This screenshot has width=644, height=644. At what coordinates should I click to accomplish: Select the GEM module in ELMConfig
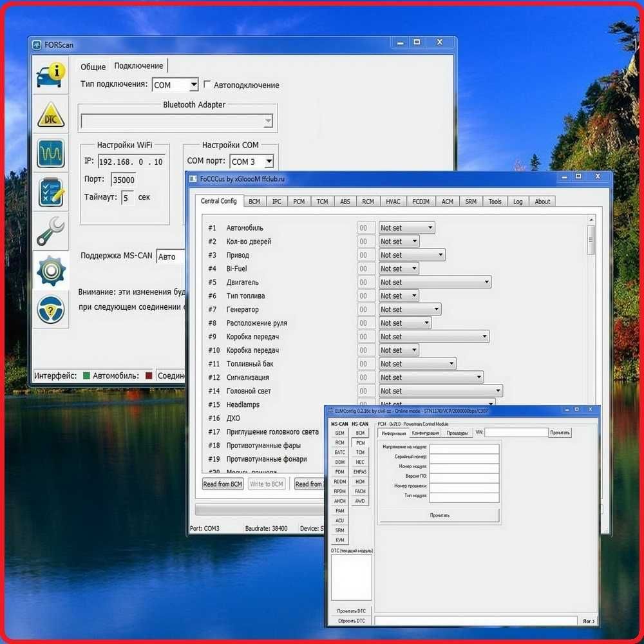pos(339,433)
